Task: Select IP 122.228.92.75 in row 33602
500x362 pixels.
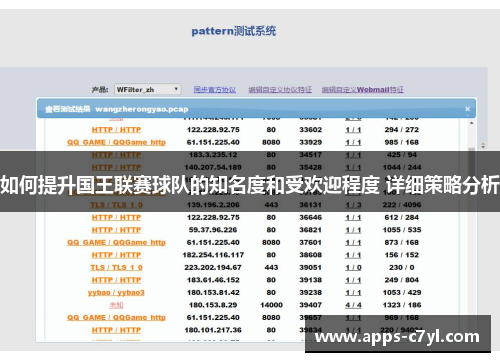Action: click(x=213, y=130)
